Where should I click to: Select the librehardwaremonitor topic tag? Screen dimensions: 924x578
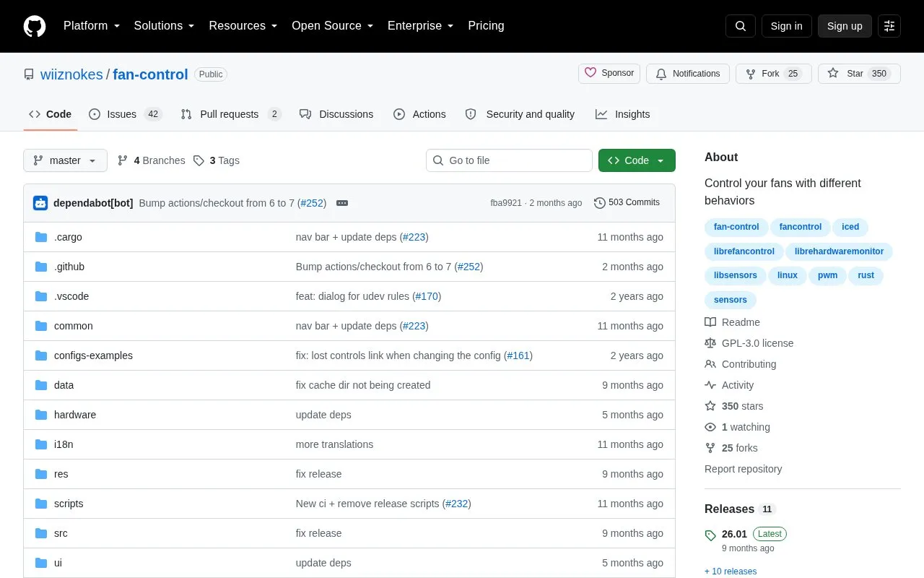pos(839,251)
